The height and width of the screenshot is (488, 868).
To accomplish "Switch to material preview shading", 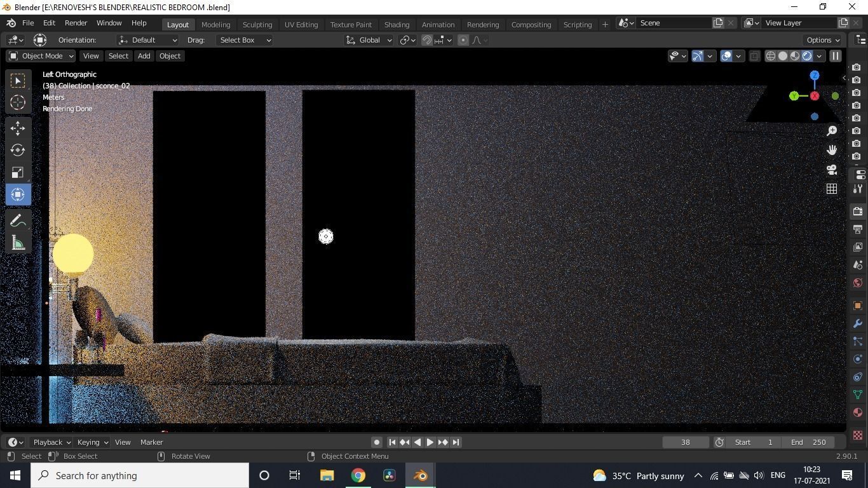I will point(795,56).
